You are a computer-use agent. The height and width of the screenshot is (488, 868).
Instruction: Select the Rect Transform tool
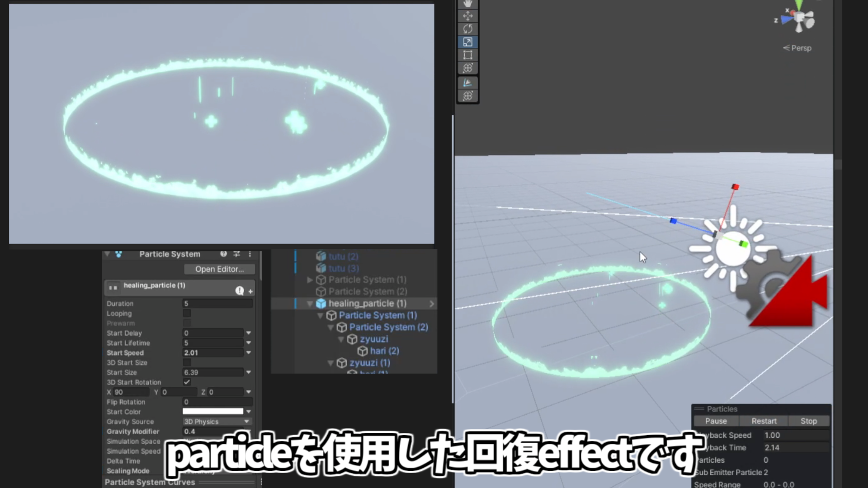467,55
